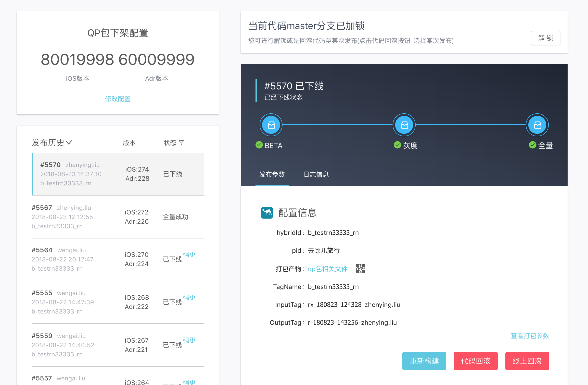
Task: Click the 灰度 stage package icon
Action: coord(404,125)
